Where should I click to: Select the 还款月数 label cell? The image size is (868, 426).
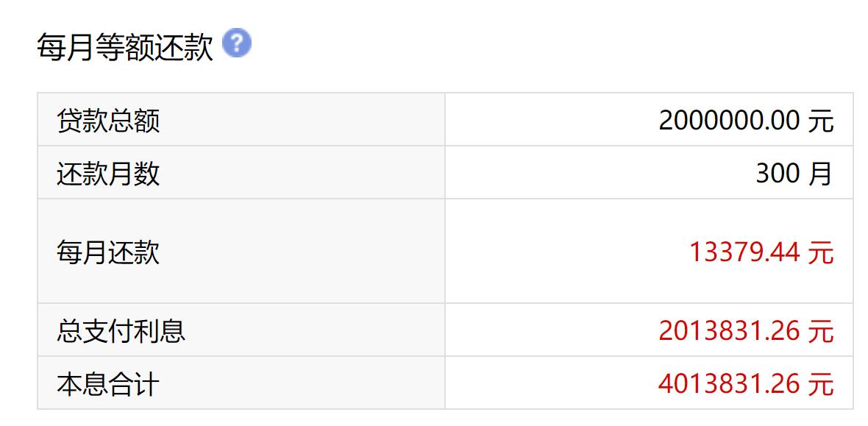tap(108, 174)
